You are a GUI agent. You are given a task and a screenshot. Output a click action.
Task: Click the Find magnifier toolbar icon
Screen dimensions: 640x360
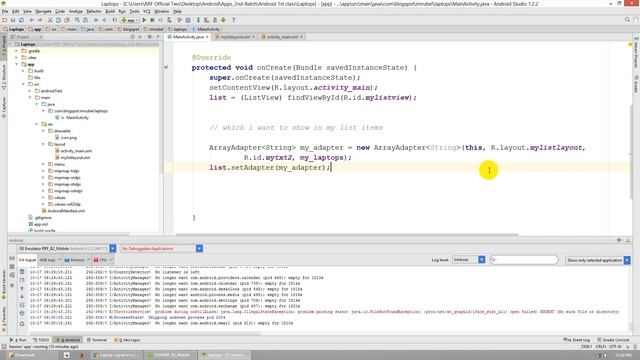(77, 20)
